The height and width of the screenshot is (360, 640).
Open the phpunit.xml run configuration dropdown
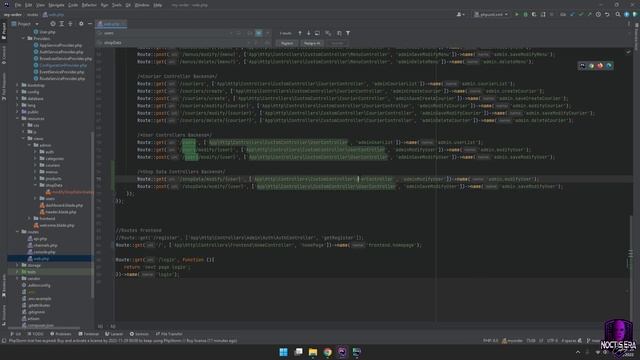point(491,14)
